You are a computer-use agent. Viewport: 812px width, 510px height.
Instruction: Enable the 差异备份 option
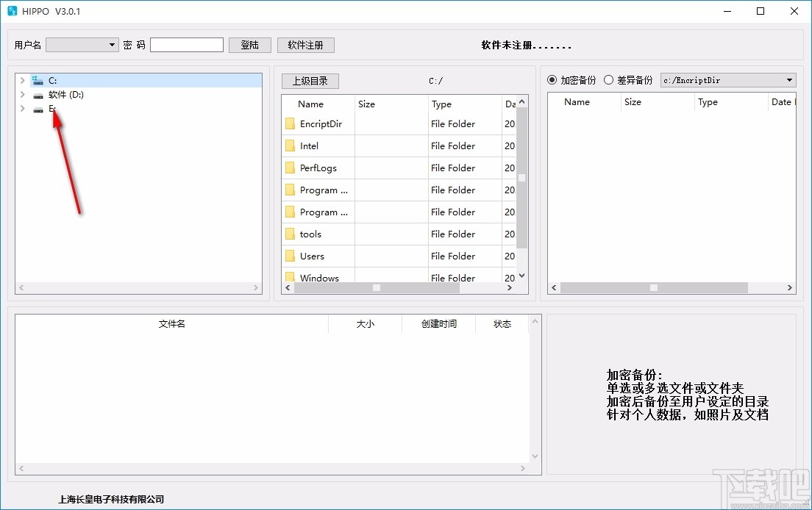(x=609, y=80)
